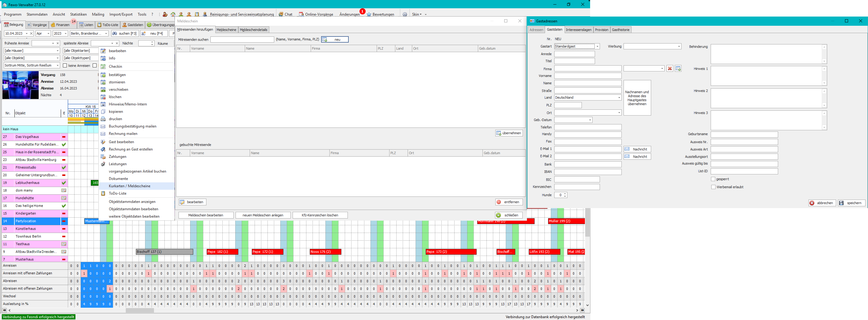Click neuen Meldeschein anlegen button
Image resolution: width=868 pixels, height=320 pixels.
coord(263,215)
